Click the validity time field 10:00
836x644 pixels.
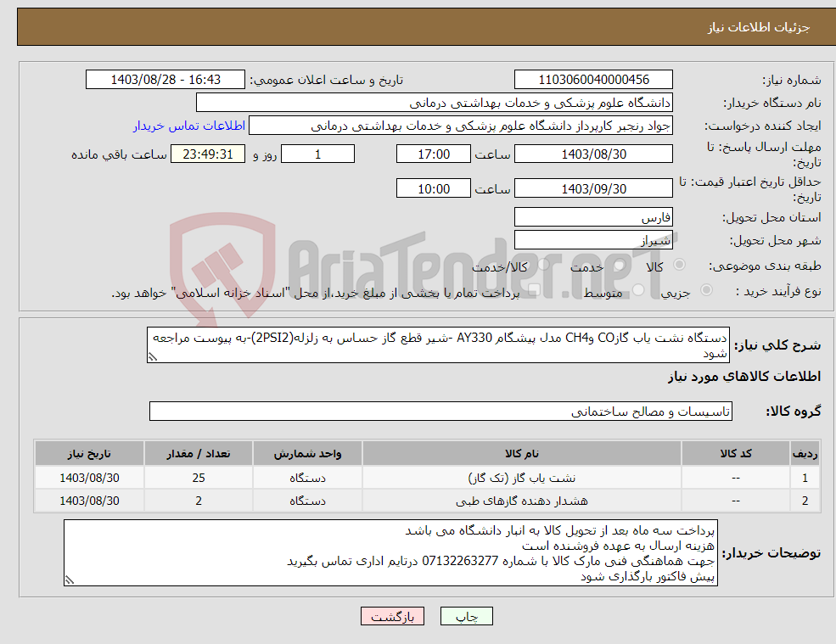[434, 188]
